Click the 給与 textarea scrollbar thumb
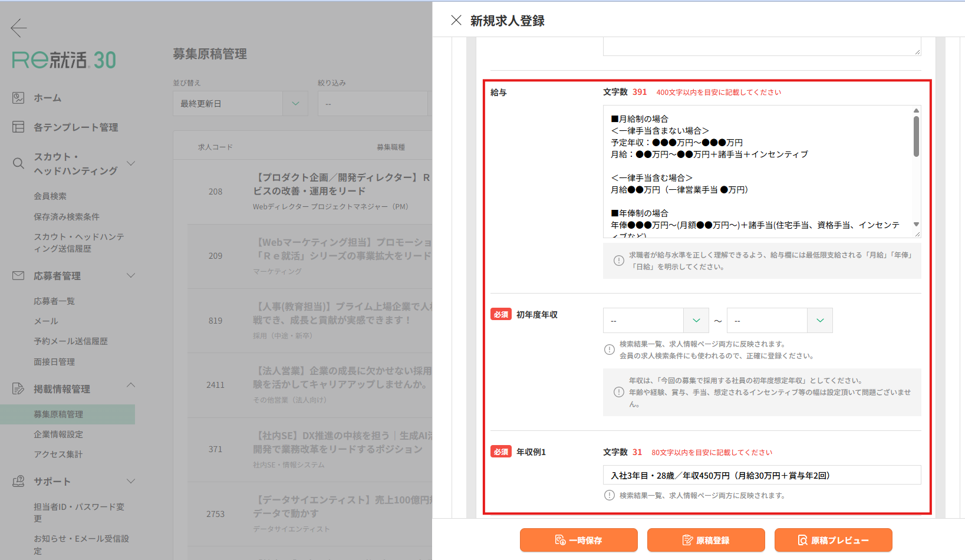 coord(916,136)
